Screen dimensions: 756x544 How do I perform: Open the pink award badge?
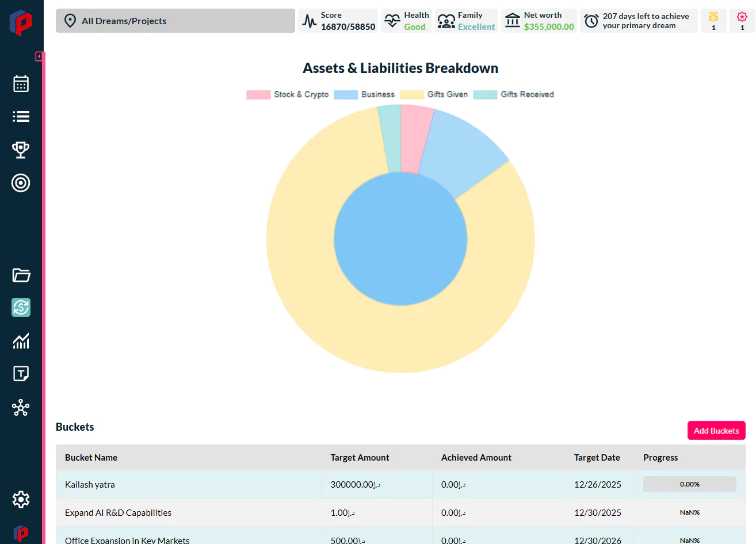pos(742,21)
